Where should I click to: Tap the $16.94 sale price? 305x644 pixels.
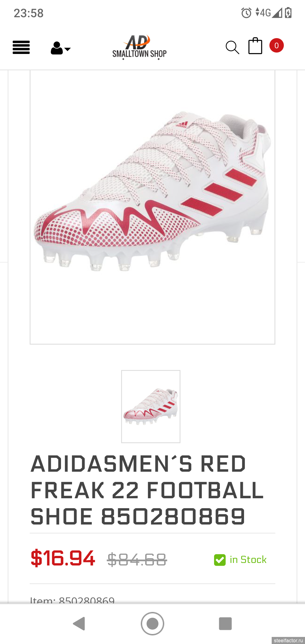[x=63, y=558]
